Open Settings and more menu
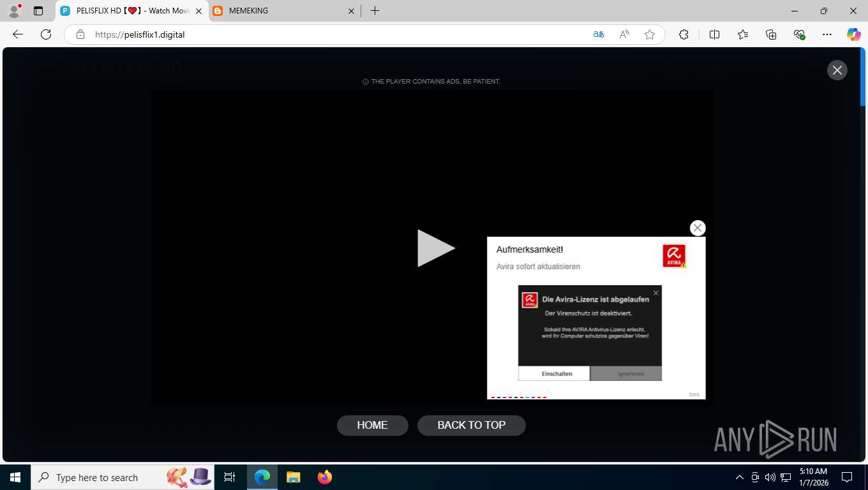The image size is (868, 490). tap(827, 34)
